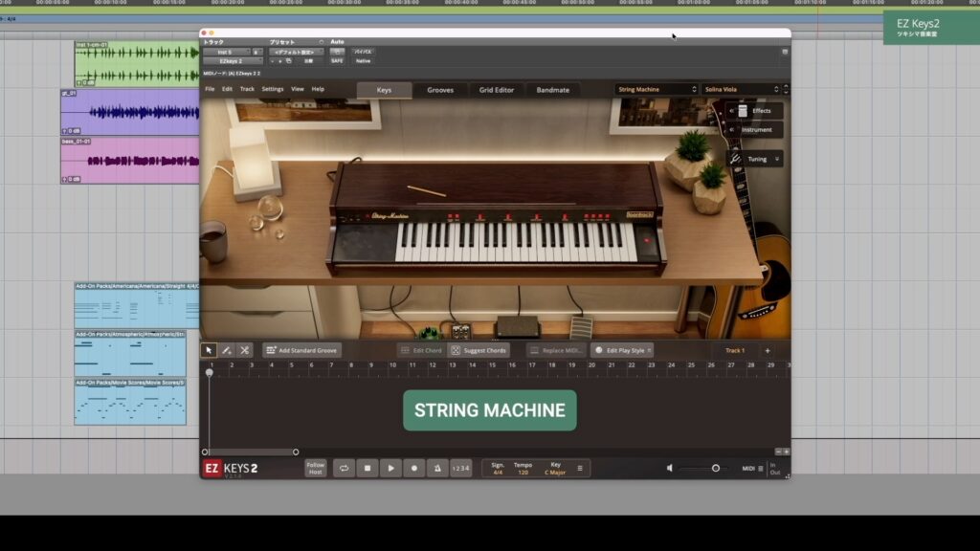Switch to the Grooves tab
Image resolution: width=980 pixels, height=551 pixels.
coord(440,90)
